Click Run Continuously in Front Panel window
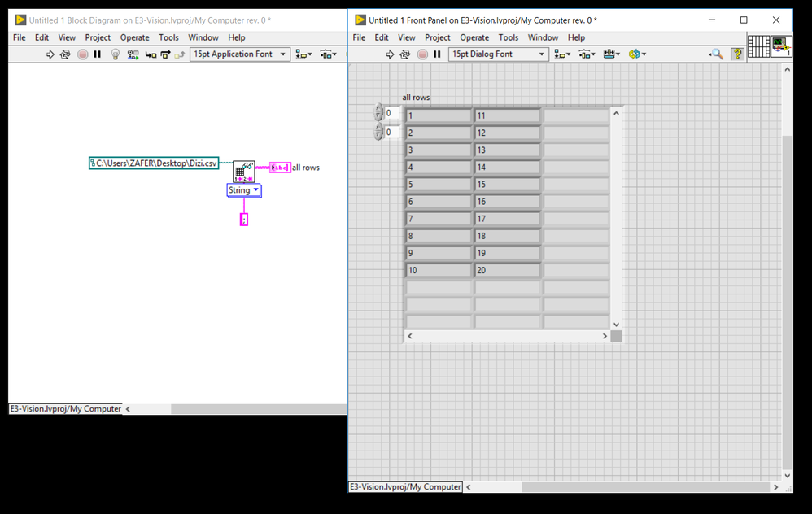The image size is (812, 514). pyautogui.click(x=405, y=54)
